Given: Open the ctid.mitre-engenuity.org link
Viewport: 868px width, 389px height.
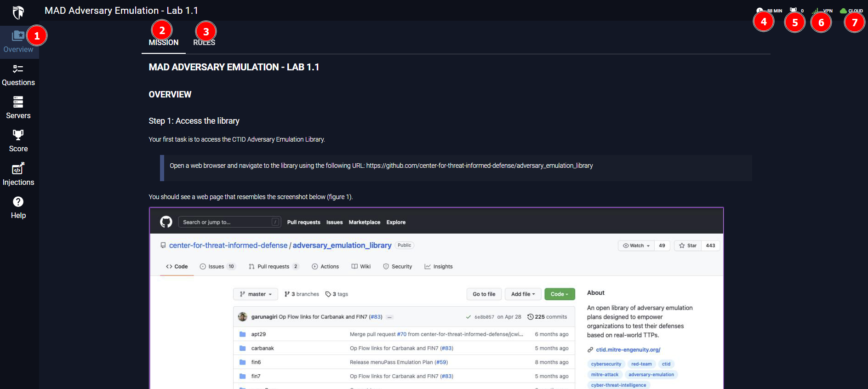Looking at the screenshot, I should coord(628,350).
